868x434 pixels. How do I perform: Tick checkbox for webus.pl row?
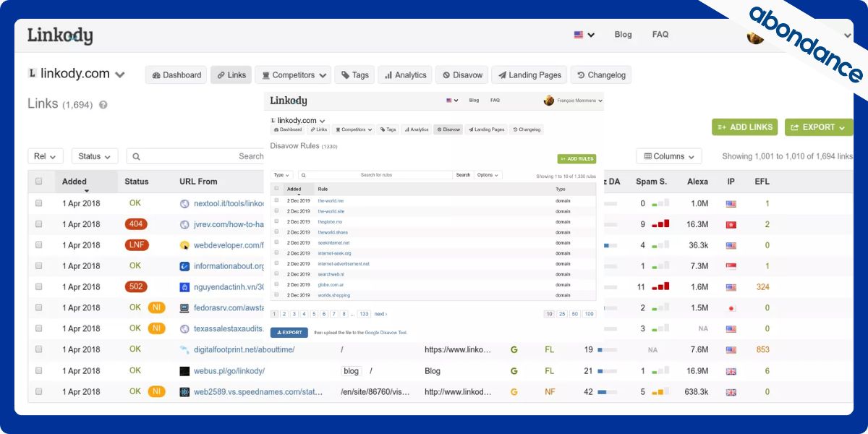[39, 371]
